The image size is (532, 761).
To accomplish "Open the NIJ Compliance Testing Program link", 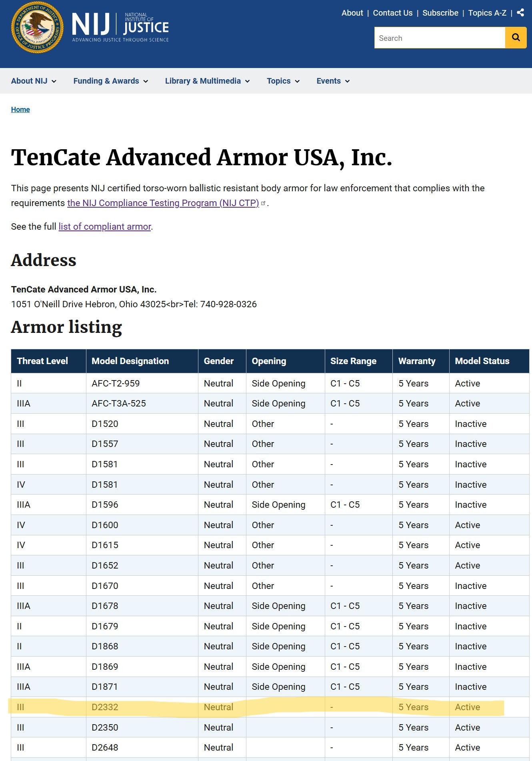I will click(x=163, y=203).
